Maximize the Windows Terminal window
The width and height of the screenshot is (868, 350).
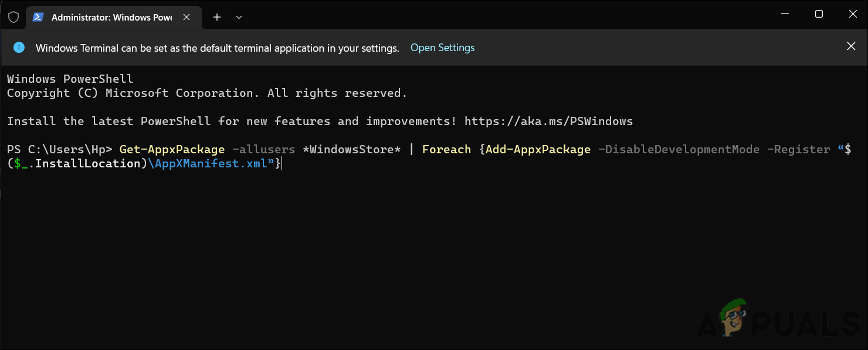819,14
